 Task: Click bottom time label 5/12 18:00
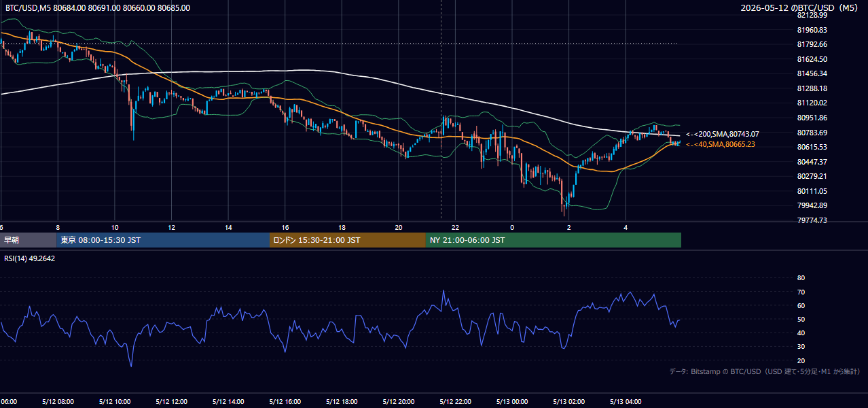pos(342,402)
